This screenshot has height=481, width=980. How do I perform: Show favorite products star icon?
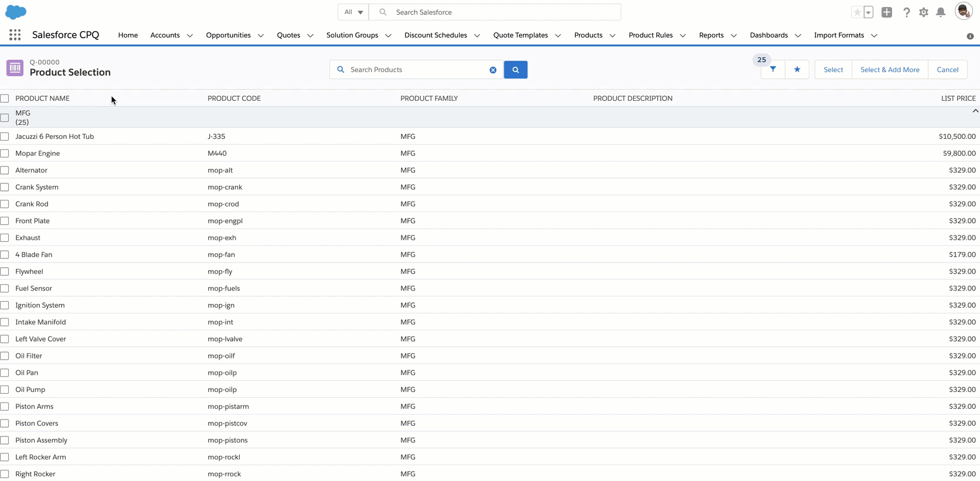pyautogui.click(x=797, y=70)
